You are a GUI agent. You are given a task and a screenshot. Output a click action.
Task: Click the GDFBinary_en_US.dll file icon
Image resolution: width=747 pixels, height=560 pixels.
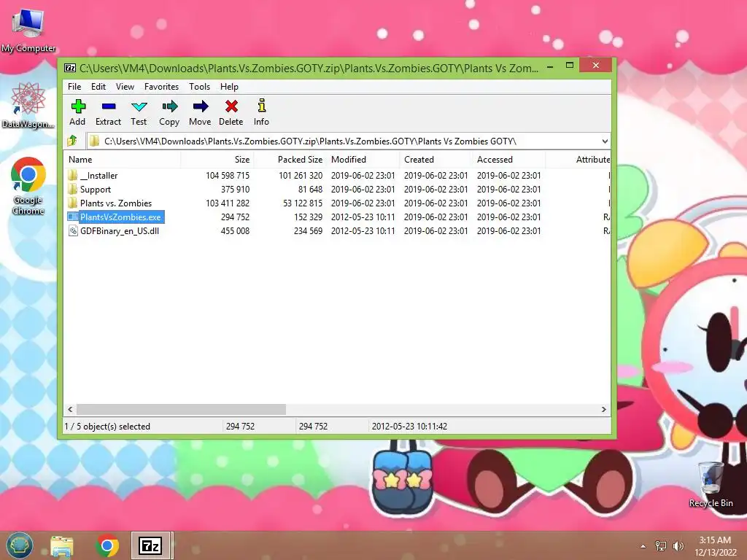(x=72, y=231)
